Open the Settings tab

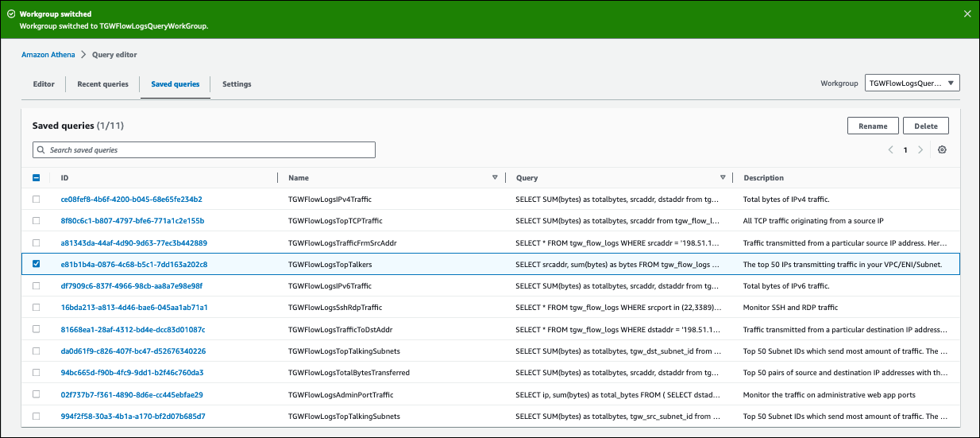(x=237, y=83)
